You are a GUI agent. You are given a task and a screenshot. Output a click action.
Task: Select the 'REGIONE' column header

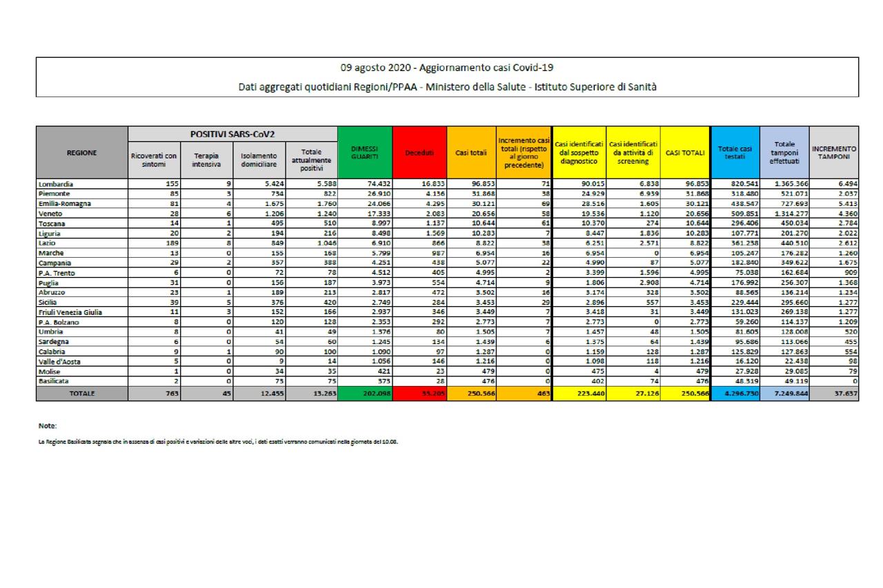[x=82, y=154]
